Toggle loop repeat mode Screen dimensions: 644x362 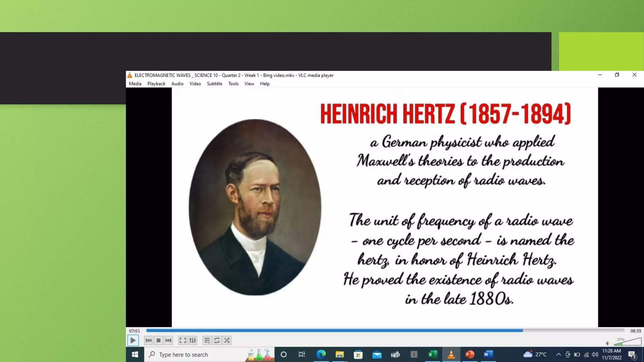click(217, 340)
